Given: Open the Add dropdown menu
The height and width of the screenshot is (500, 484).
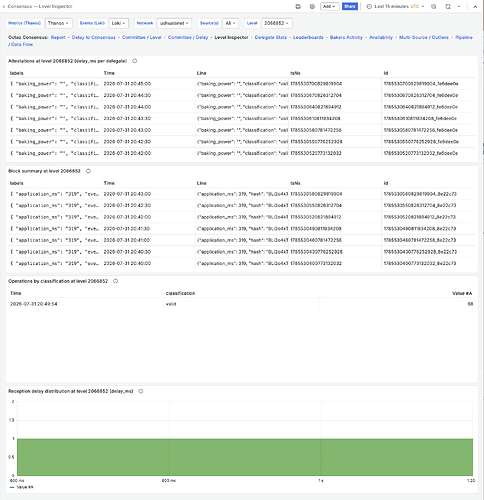Looking at the screenshot, I should click(329, 6).
